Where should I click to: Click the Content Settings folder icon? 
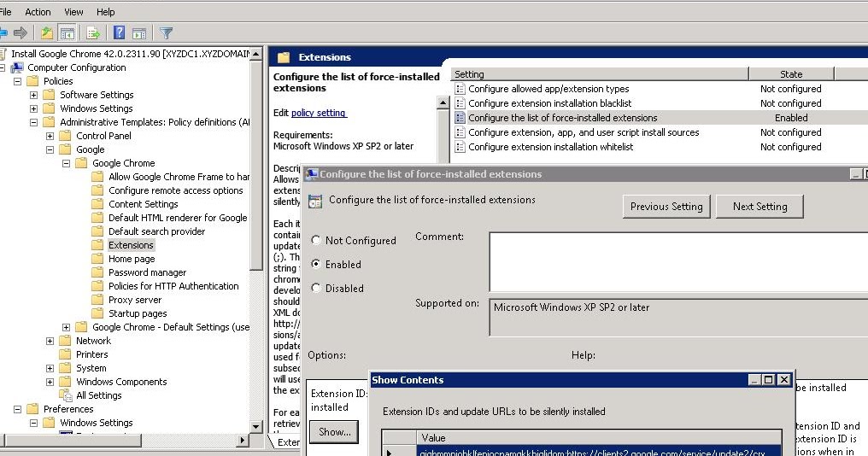[x=98, y=204]
